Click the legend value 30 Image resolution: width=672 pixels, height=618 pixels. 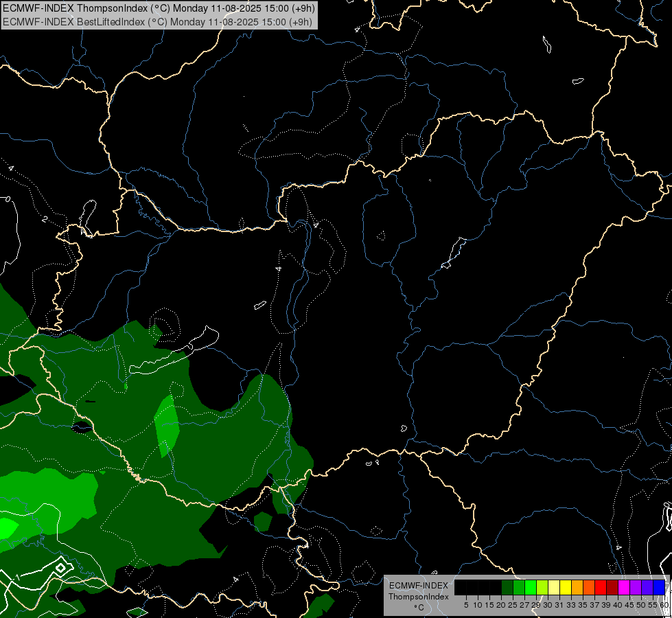548,605
